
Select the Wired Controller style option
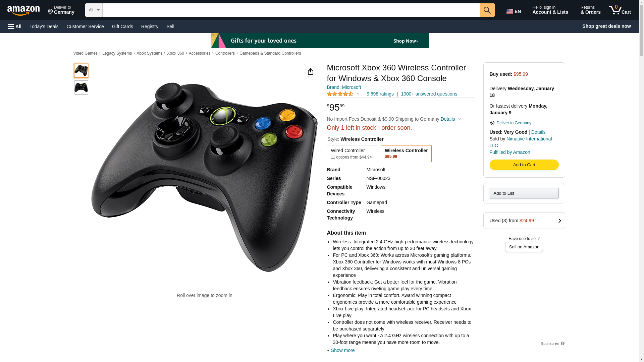click(352, 154)
